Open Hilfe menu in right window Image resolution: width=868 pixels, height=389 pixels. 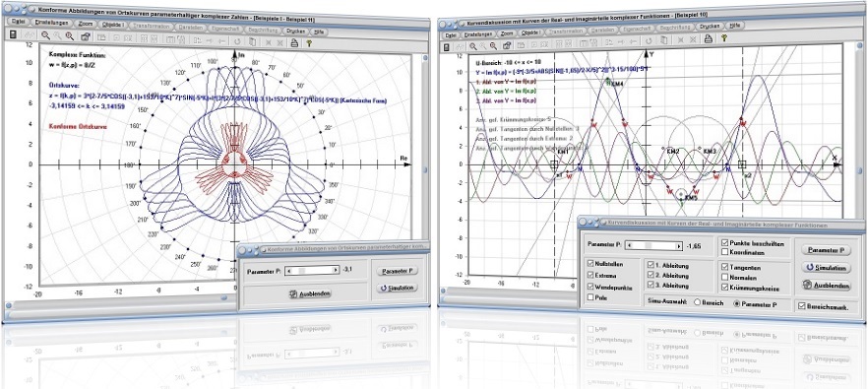734,26
